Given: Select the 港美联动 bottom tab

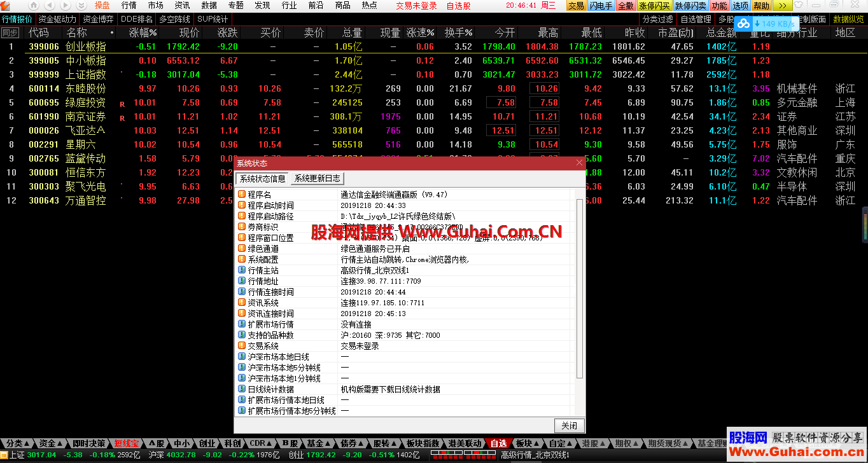Looking at the screenshot, I should click(x=465, y=443).
